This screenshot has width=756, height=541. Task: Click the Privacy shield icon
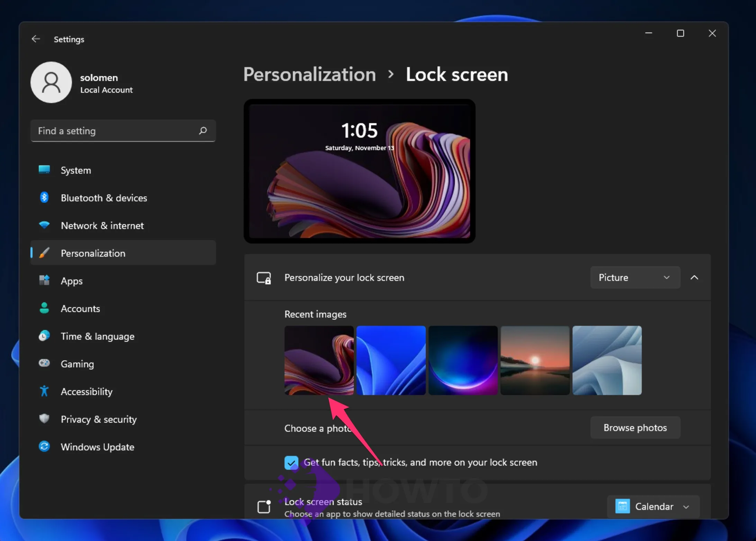[44, 419]
